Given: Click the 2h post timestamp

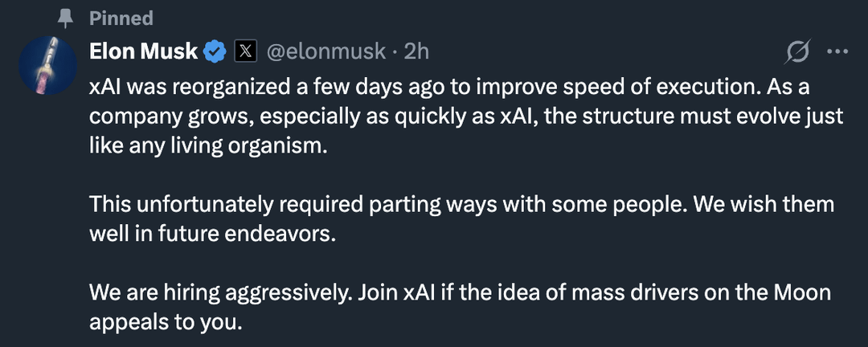Looking at the screenshot, I should point(417,52).
